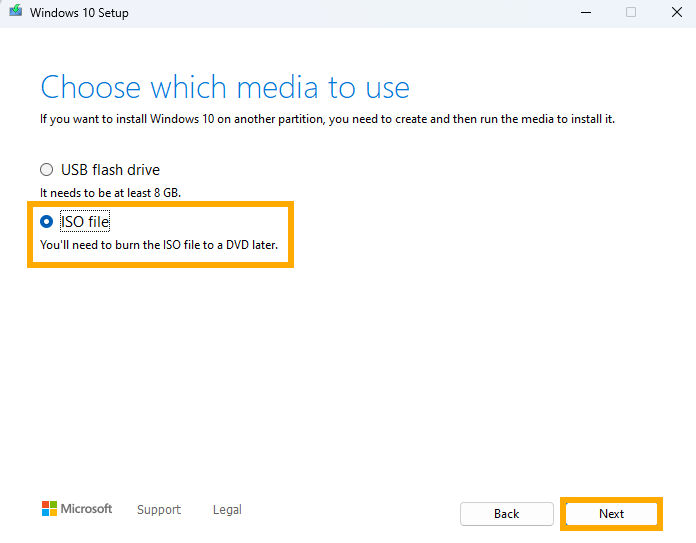The height and width of the screenshot is (543, 696).
Task: Continue with the Next button
Action: click(611, 514)
